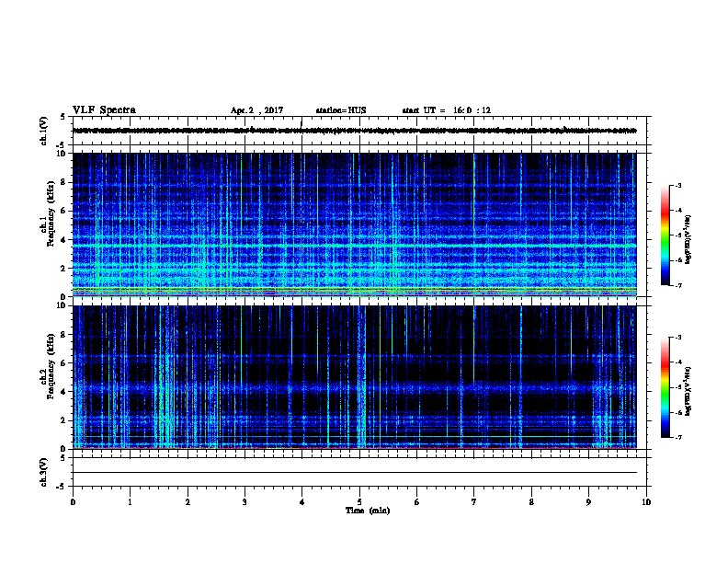This screenshot has height=563, width=728.
Task: Click the time axis tick label "6"
Action: [417, 501]
